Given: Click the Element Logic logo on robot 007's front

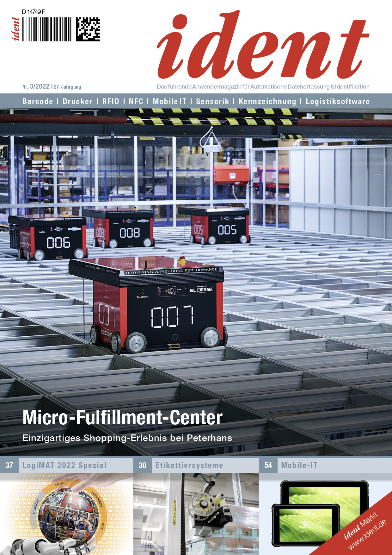Looking at the screenshot, I should click(201, 290).
